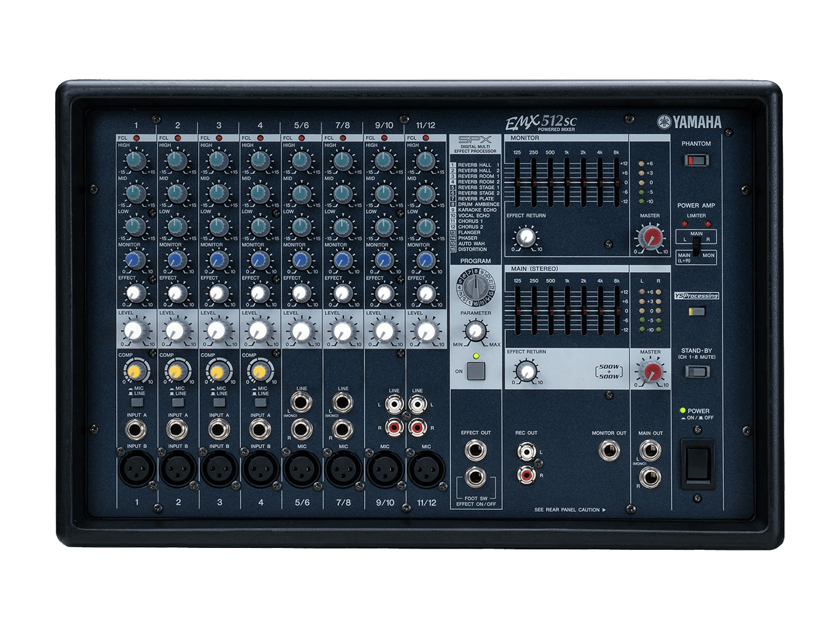840x630 pixels.
Task: Adjust channel 3 yellow COMP knob
Action: click(x=218, y=371)
